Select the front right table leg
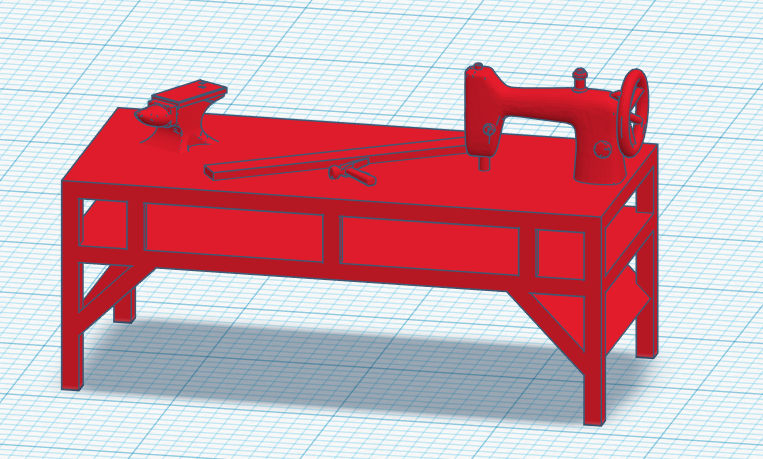This screenshot has width=763, height=459. (x=595, y=321)
